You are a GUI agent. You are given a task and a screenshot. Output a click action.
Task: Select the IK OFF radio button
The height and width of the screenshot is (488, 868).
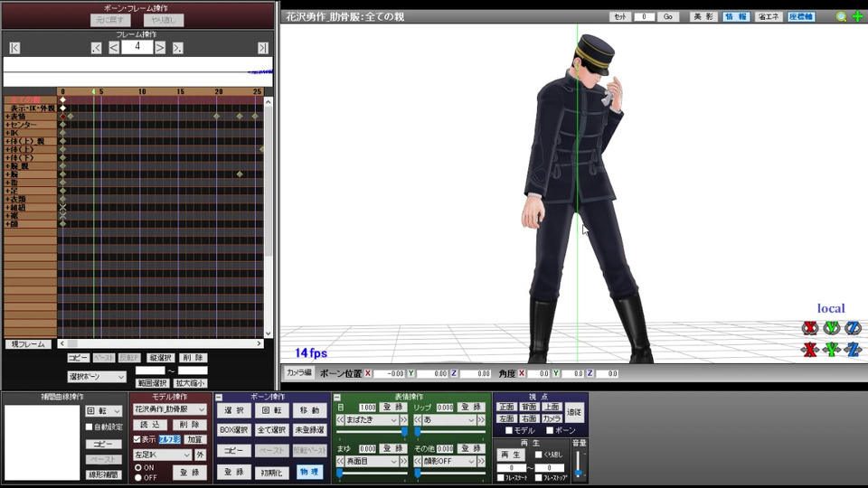coord(138,477)
